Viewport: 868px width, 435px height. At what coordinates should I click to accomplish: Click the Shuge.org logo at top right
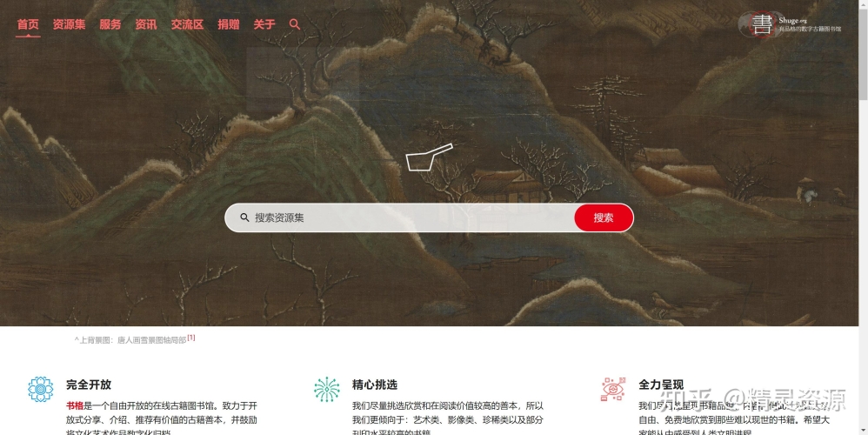pyautogui.click(x=791, y=24)
